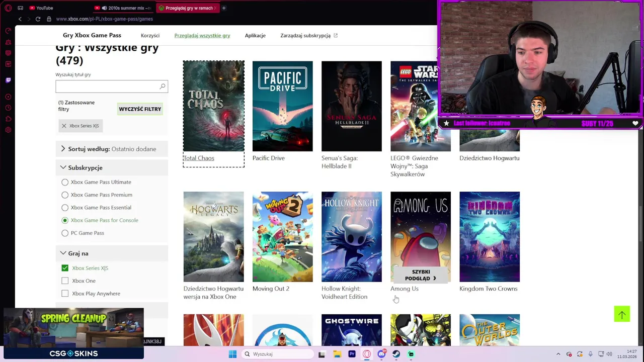644x362 pixels.
Task: Check Xbox Play Anywhere checkbox
Action: click(65, 294)
